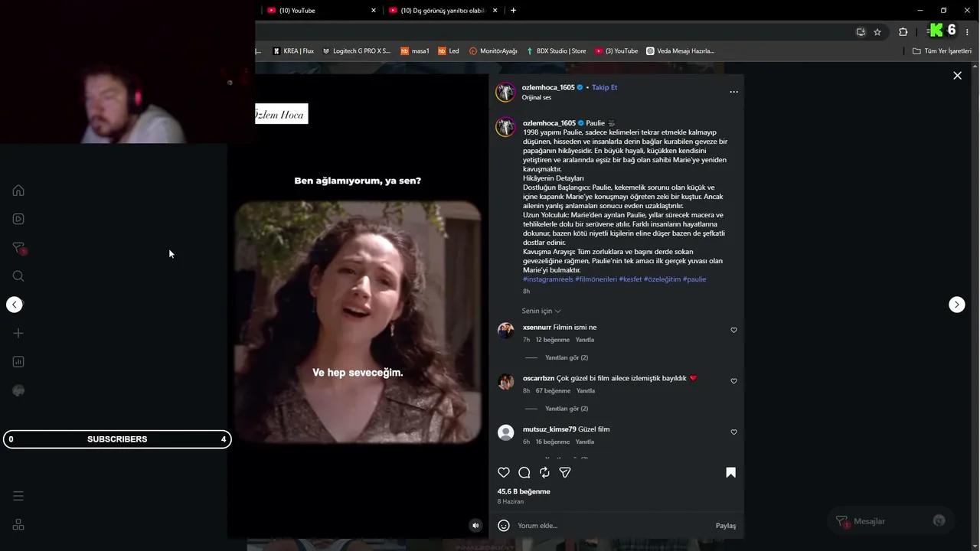Open the Instagram search panel
The image size is (980, 551).
tap(18, 276)
